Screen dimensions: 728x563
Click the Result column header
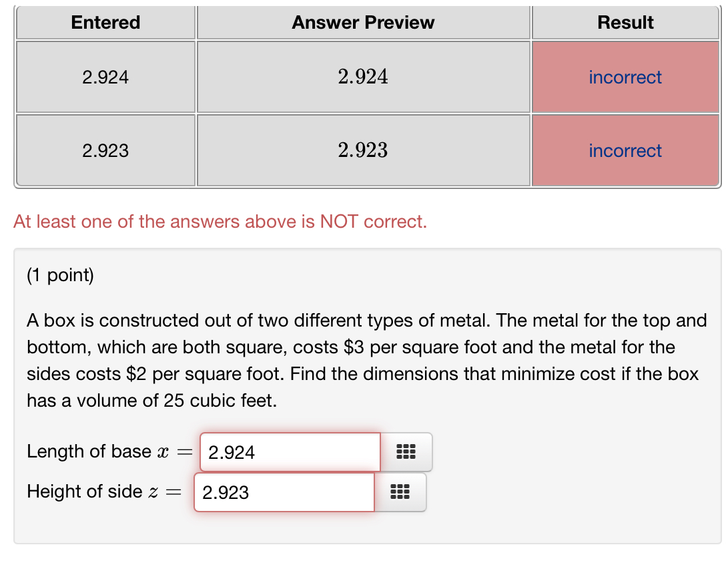[x=625, y=22]
